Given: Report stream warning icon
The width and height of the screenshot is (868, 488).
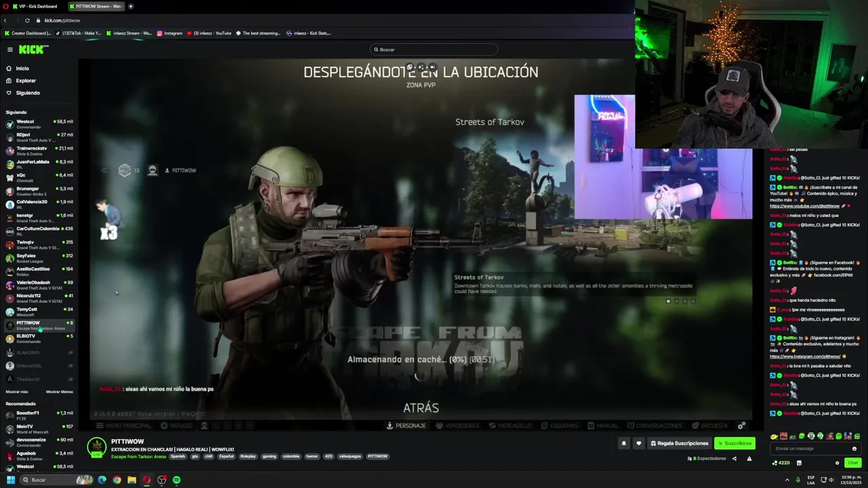Looking at the screenshot, I should click(749, 459).
